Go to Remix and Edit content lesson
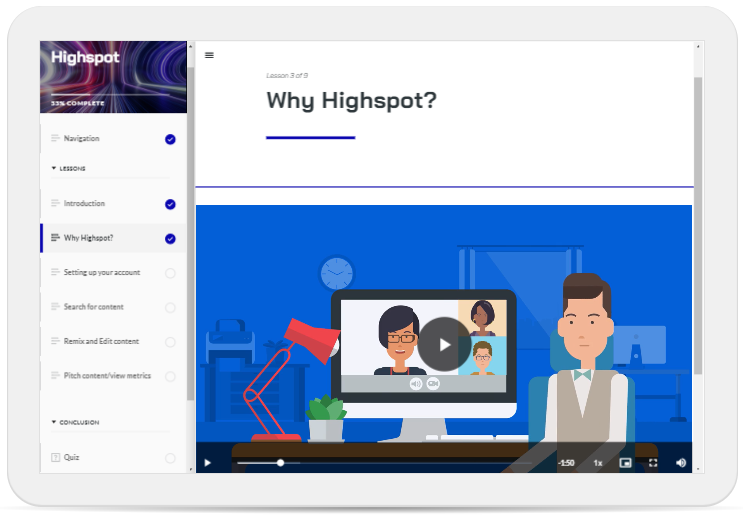 tap(113, 341)
